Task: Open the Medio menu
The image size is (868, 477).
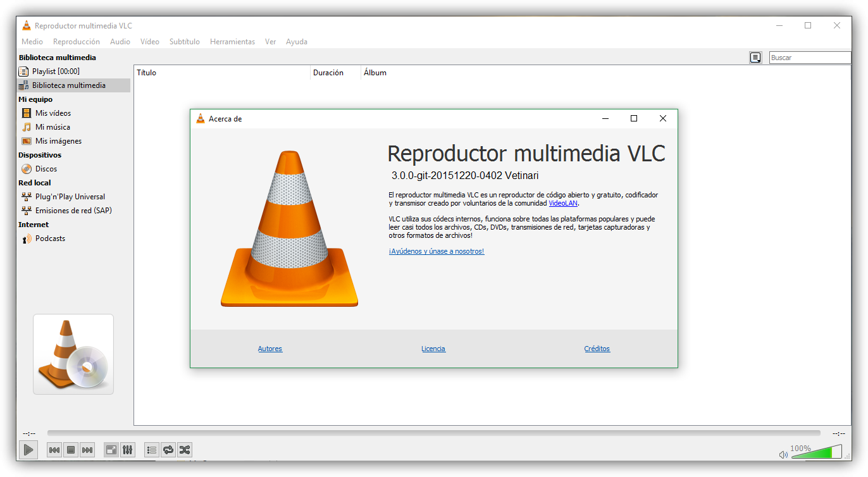Action: pos(32,42)
